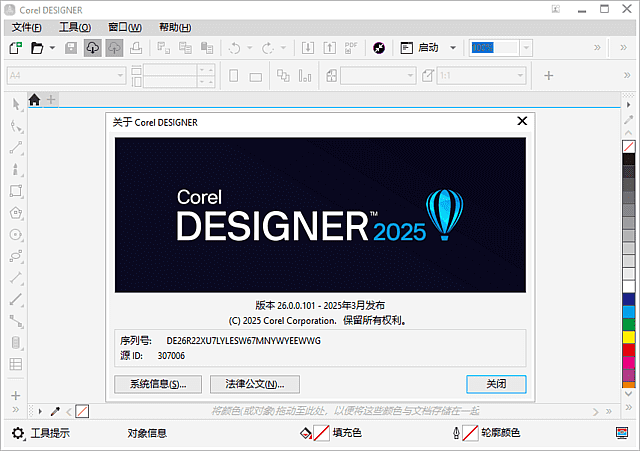
Task: Click the outline pen icon near 轮廓颜色
Action: point(457,433)
